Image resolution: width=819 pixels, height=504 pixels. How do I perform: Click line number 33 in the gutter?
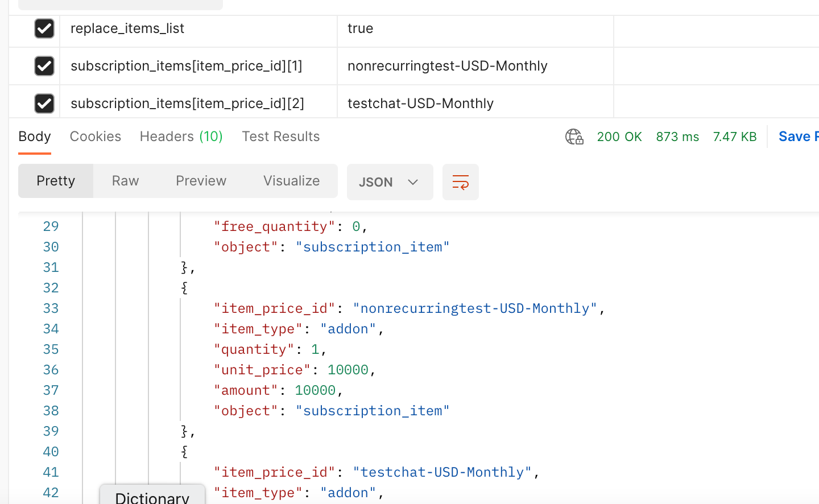51,308
